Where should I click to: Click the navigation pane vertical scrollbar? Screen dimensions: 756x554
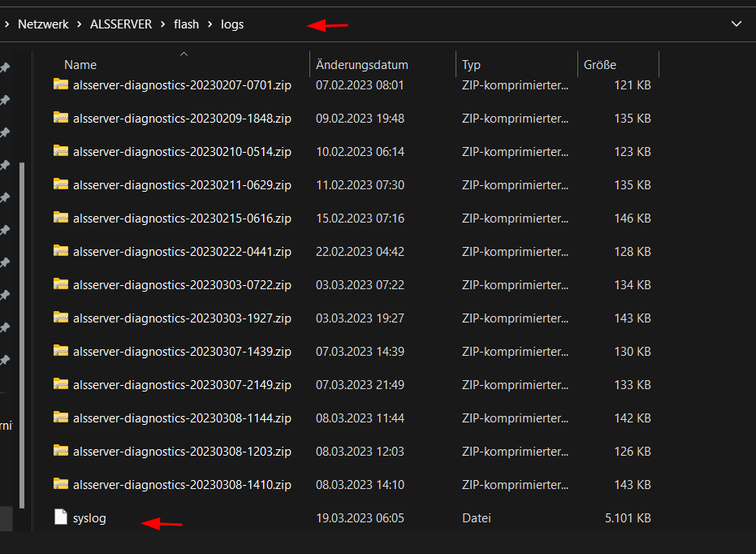click(x=22, y=335)
